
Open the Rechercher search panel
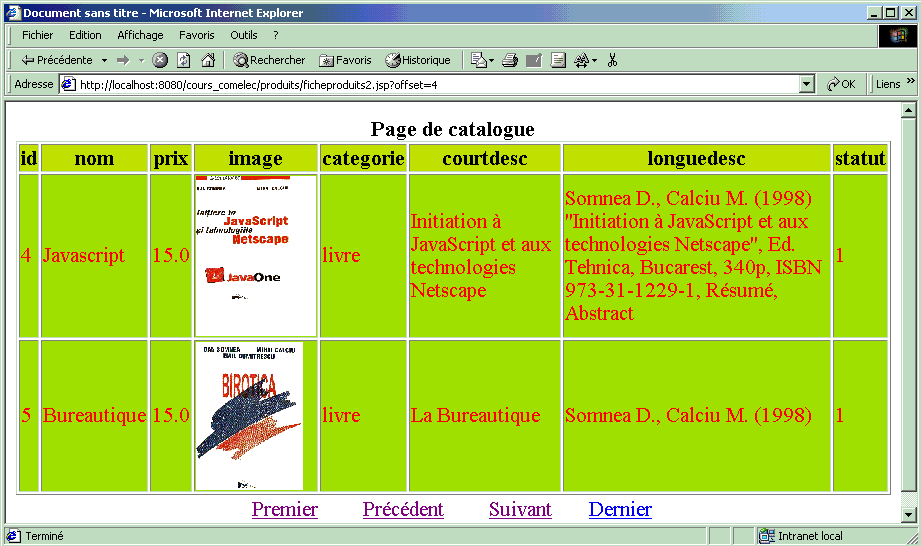269,60
